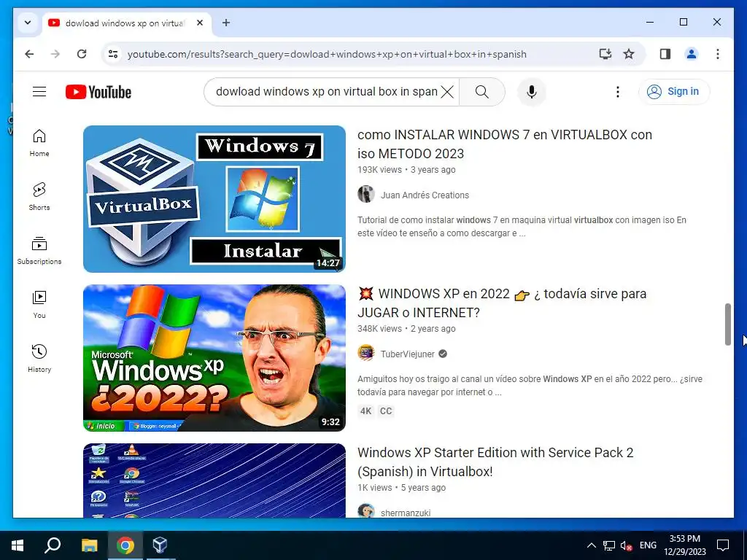Screen dimensions: 747x560
Task: Visit the shermanzuki channel name
Action: [x=406, y=513]
